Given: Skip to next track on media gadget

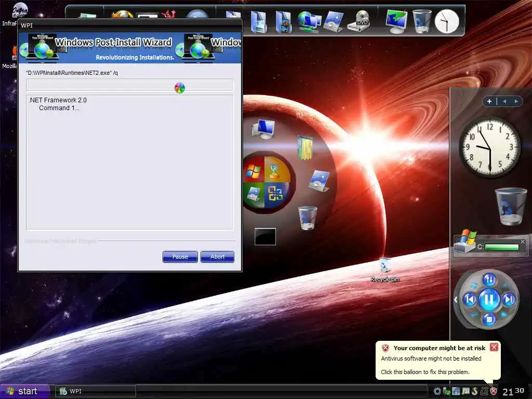Looking at the screenshot, I should pos(509,300).
